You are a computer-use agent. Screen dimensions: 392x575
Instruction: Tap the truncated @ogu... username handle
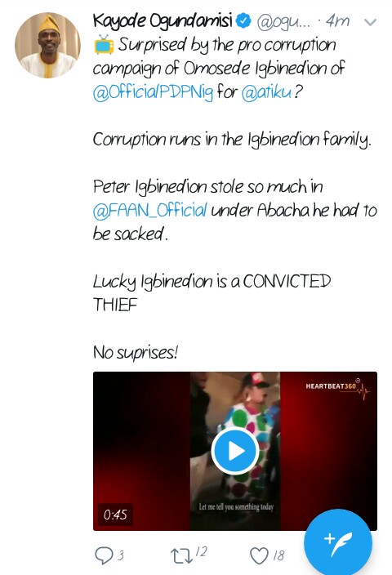point(284,22)
